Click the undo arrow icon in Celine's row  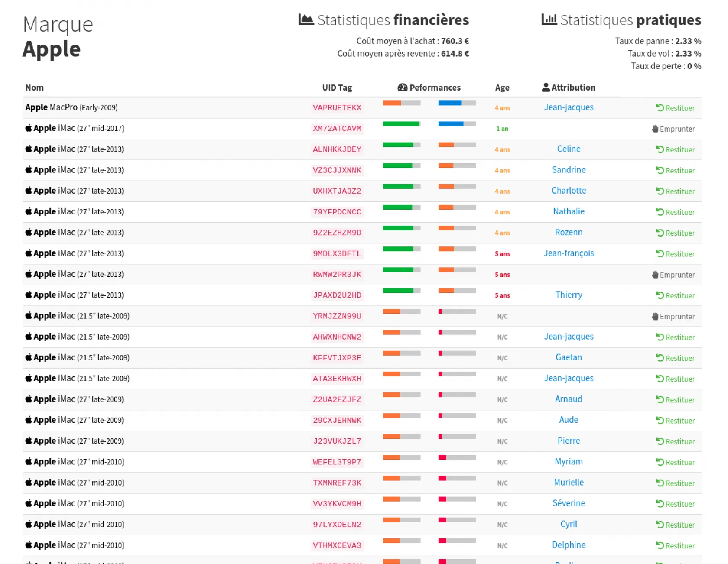(660, 149)
